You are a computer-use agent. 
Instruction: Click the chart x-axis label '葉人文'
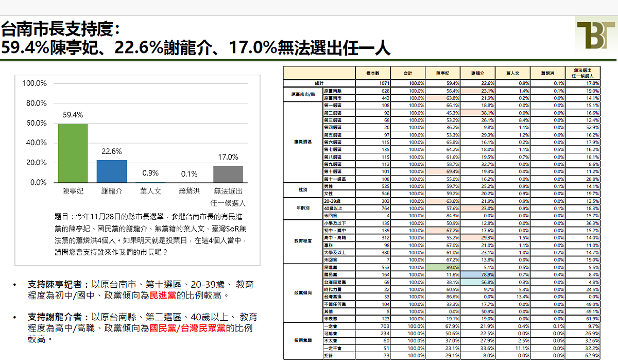150,191
